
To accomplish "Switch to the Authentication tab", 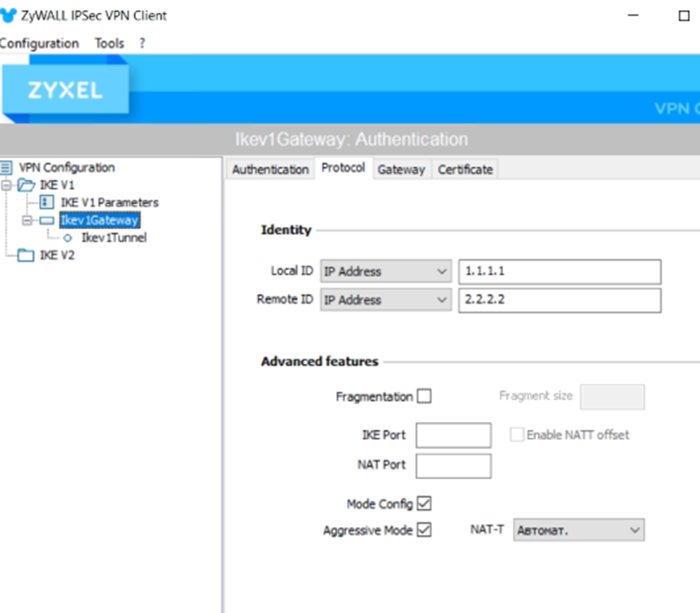I will [270, 169].
